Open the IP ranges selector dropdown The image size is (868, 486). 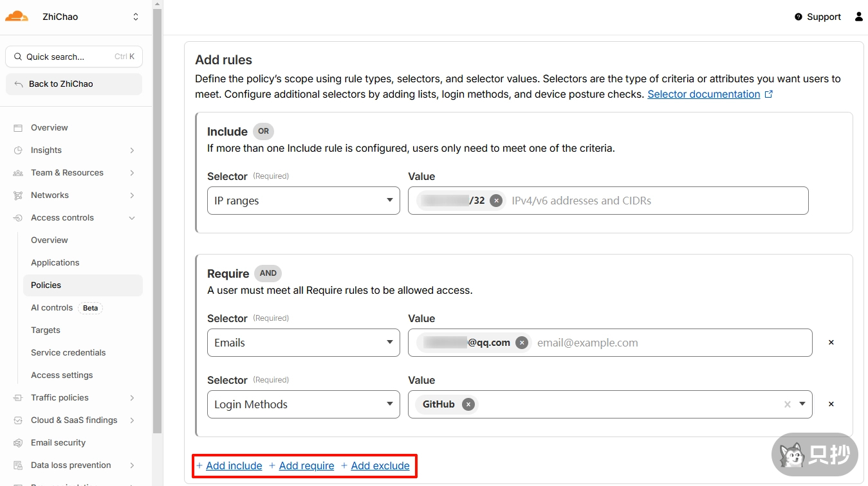[x=303, y=201]
